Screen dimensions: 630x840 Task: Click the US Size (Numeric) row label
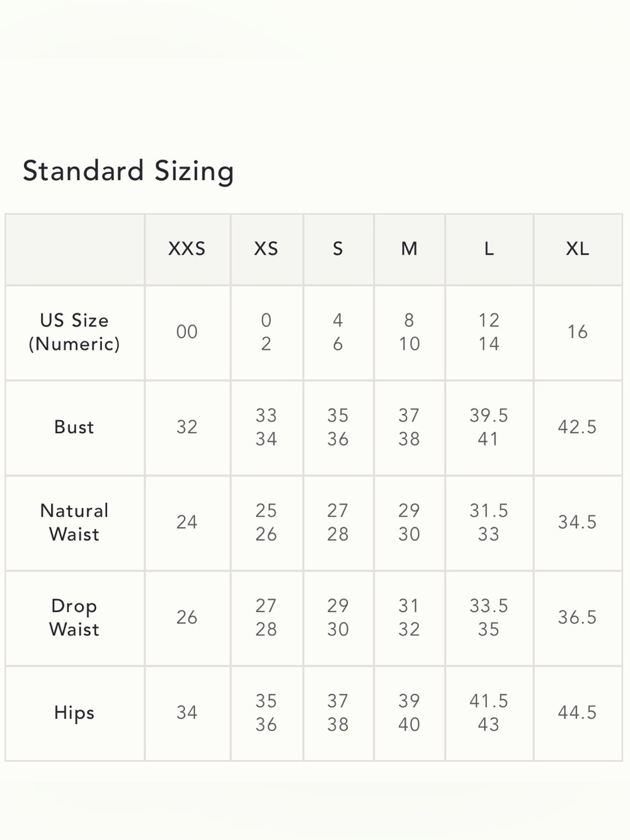[x=74, y=332]
